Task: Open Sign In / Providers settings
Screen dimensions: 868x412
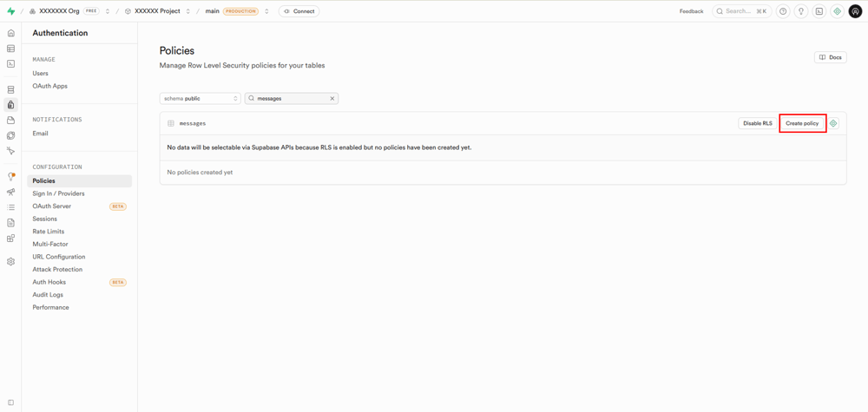Action: pyautogui.click(x=58, y=193)
